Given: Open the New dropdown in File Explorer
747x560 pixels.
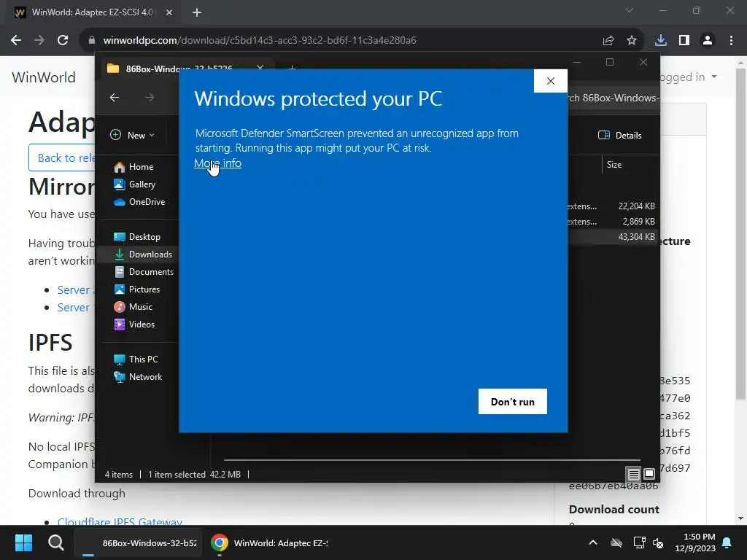Looking at the screenshot, I should tap(133, 135).
